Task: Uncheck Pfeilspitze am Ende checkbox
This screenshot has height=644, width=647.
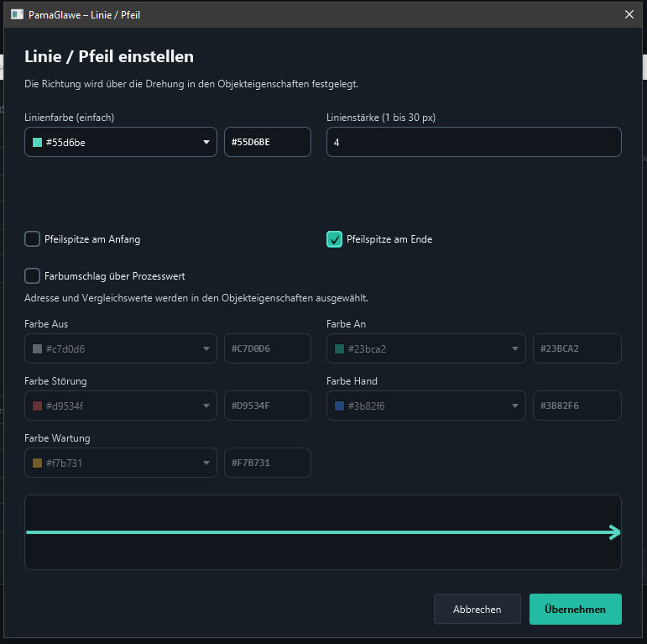Action: pos(334,239)
